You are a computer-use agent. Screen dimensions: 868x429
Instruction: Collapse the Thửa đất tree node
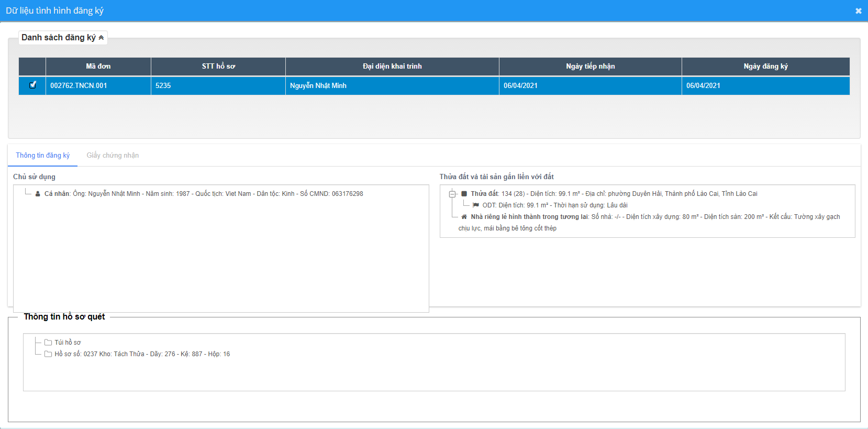point(452,194)
